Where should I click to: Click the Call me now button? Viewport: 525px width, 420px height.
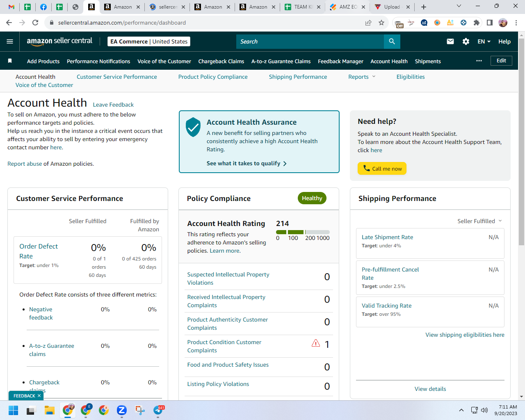pyautogui.click(x=382, y=169)
